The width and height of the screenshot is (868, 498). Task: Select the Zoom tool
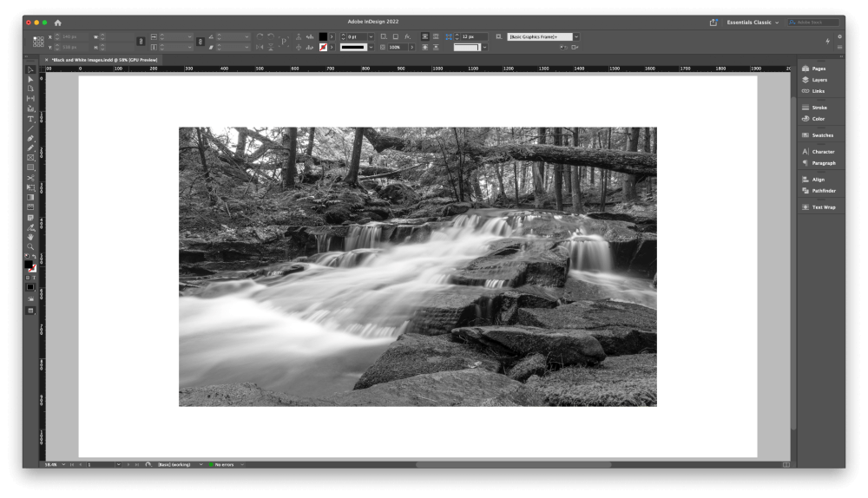(30, 246)
